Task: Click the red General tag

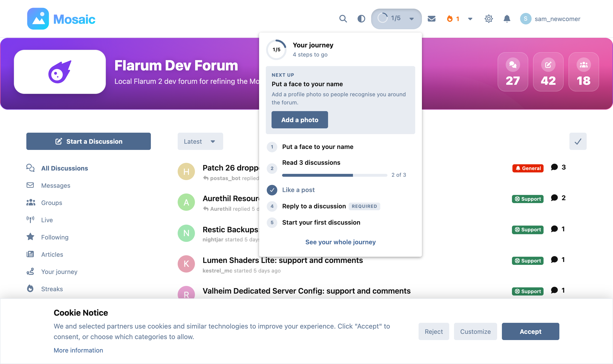Action: [528, 168]
